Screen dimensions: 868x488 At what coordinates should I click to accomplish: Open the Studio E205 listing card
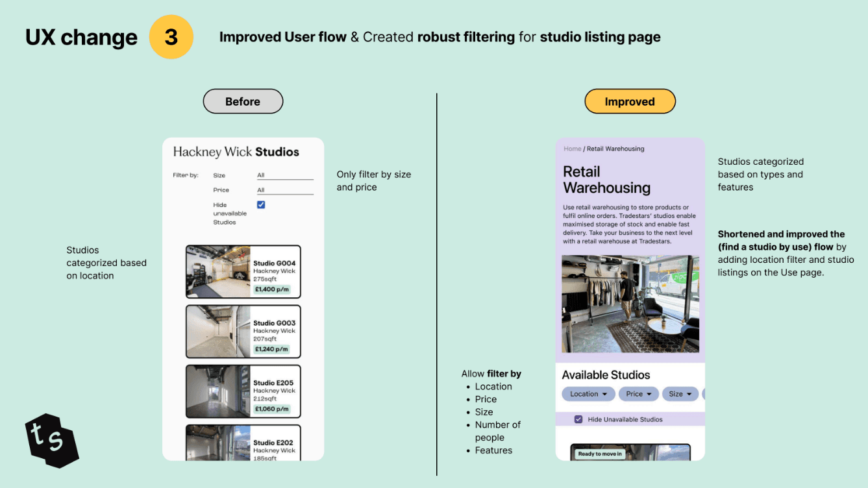point(243,391)
